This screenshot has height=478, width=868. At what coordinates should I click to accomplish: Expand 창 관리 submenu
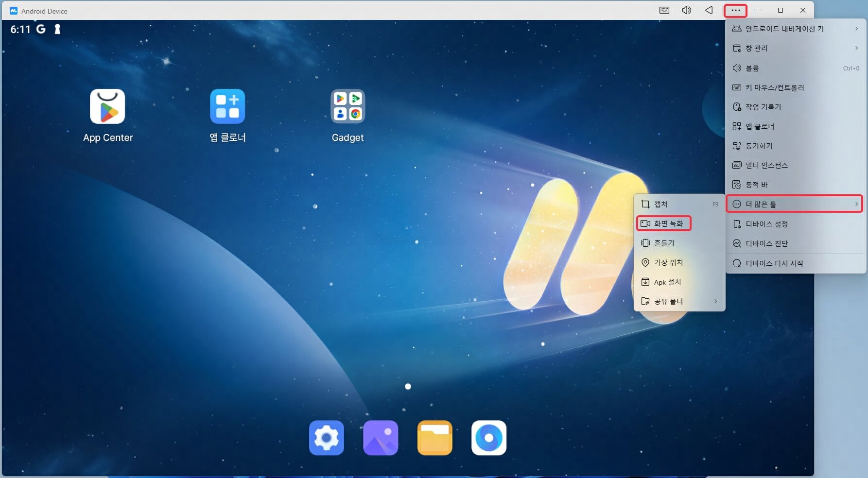[x=796, y=48]
